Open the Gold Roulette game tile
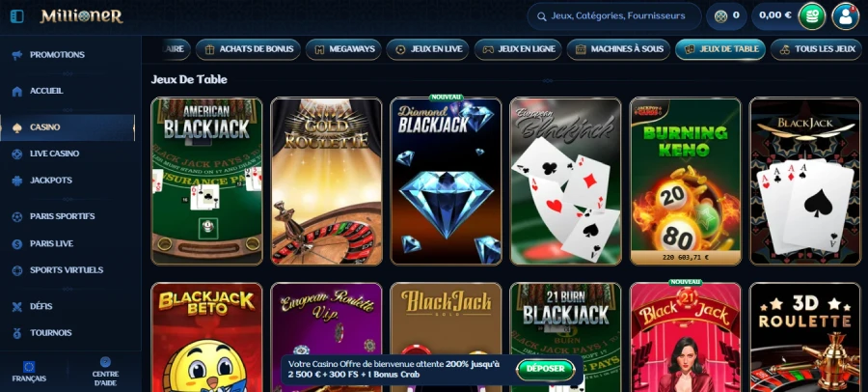 coord(327,182)
